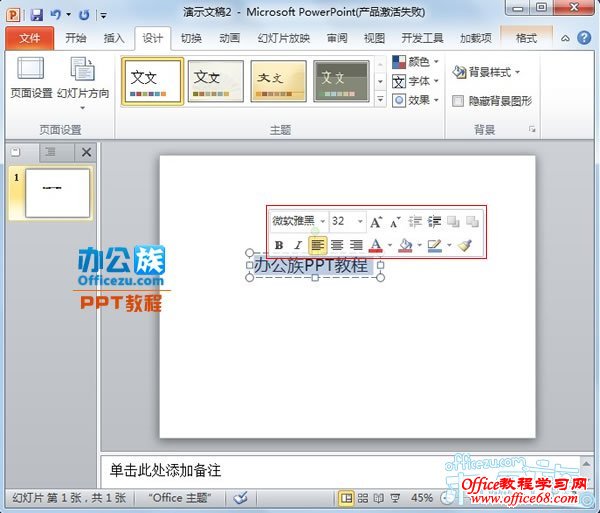Toggle left text alignment in mini toolbar
The height and width of the screenshot is (513, 600).
click(x=317, y=245)
